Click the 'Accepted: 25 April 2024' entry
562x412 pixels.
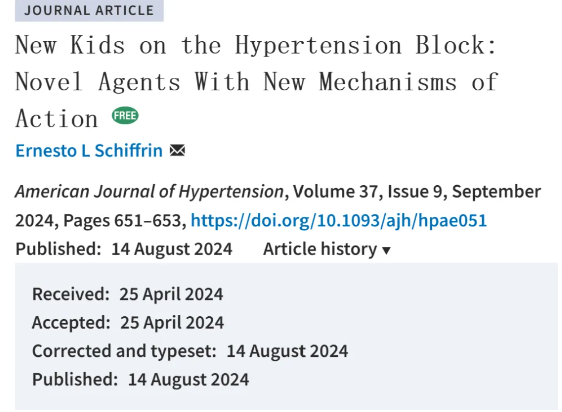click(x=128, y=322)
